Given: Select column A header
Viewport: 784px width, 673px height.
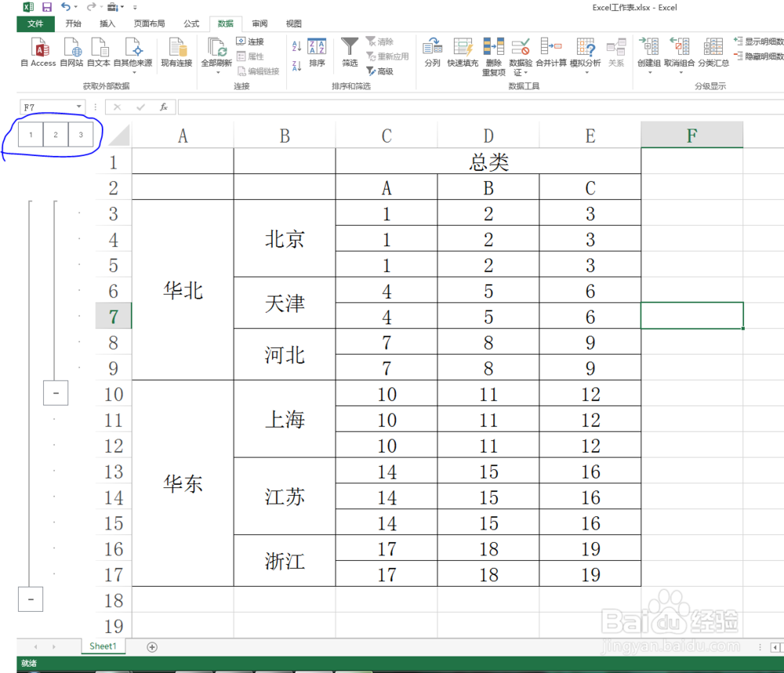Looking at the screenshot, I should coord(183,136).
